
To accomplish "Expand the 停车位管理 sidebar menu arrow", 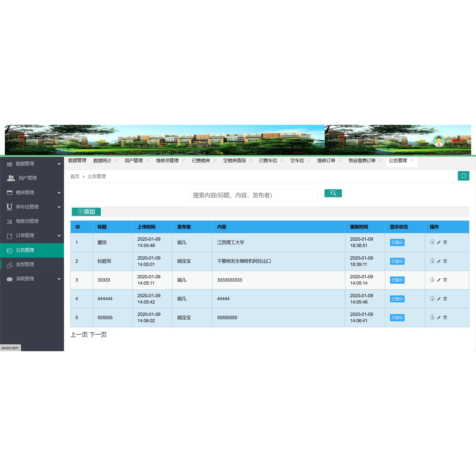I will 59,207.
